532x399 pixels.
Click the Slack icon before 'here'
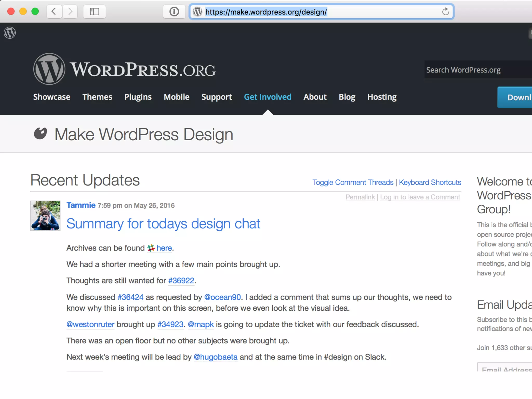[151, 248]
